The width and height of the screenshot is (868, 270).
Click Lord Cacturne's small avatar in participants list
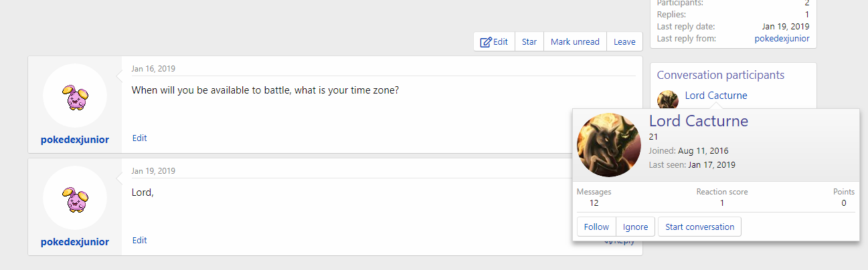(667, 99)
